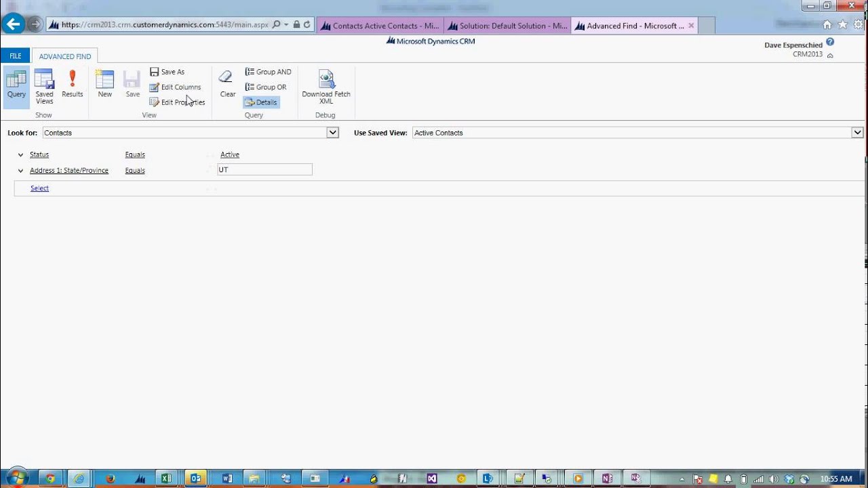Click the Active value link
The image size is (868, 488).
tap(230, 155)
